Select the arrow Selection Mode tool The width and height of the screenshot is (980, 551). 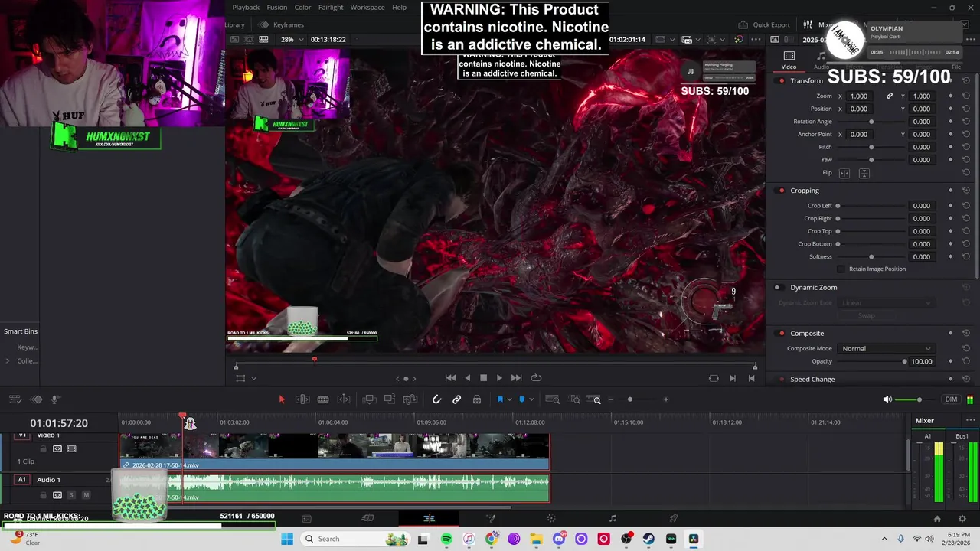point(281,399)
